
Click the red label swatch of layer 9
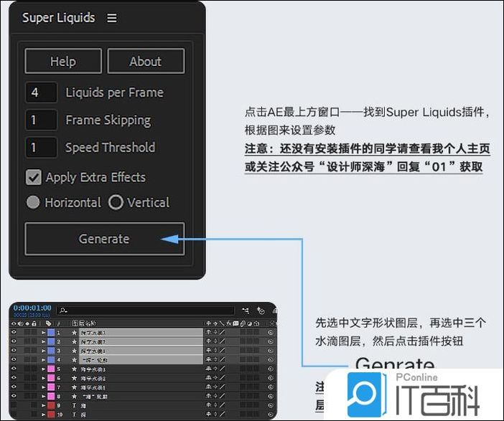(51, 405)
